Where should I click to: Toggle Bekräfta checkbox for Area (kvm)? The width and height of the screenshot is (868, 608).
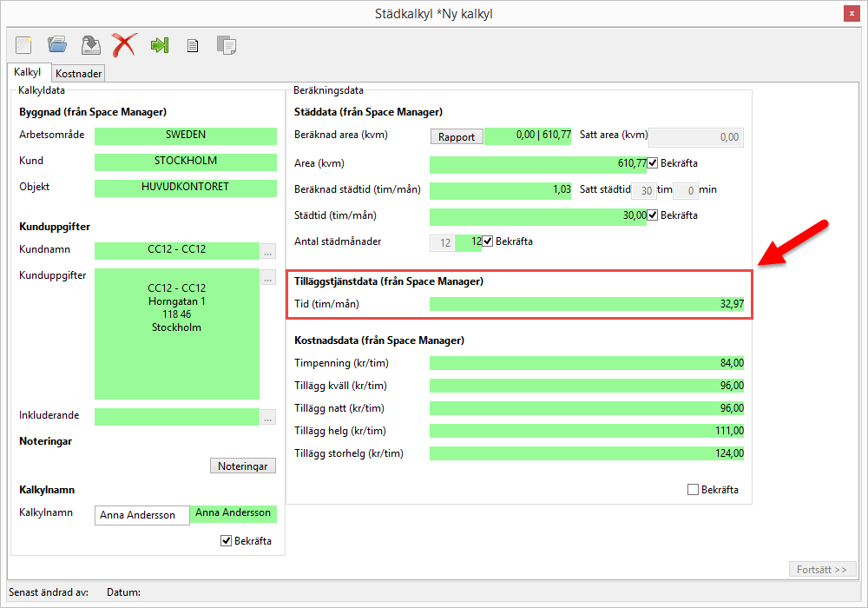pyautogui.click(x=654, y=163)
